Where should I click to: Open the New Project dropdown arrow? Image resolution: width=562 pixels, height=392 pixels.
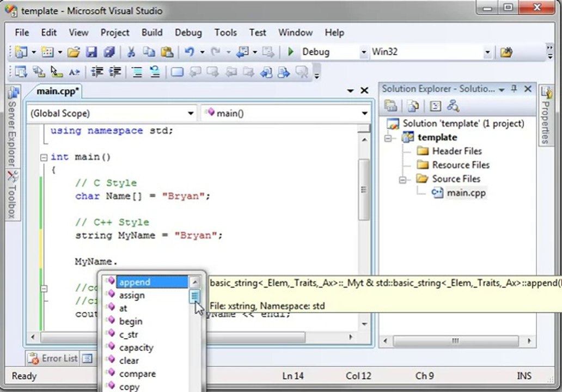[34, 52]
